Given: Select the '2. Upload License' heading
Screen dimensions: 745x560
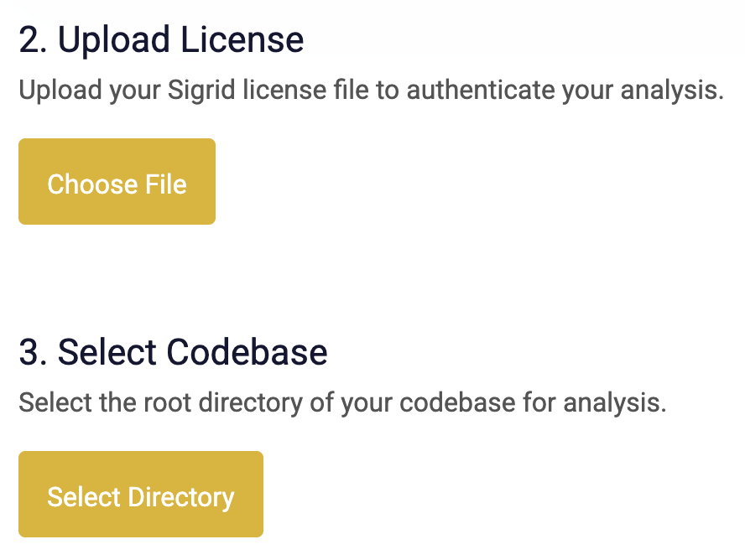Looking at the screenshot, I should [161, 40].
